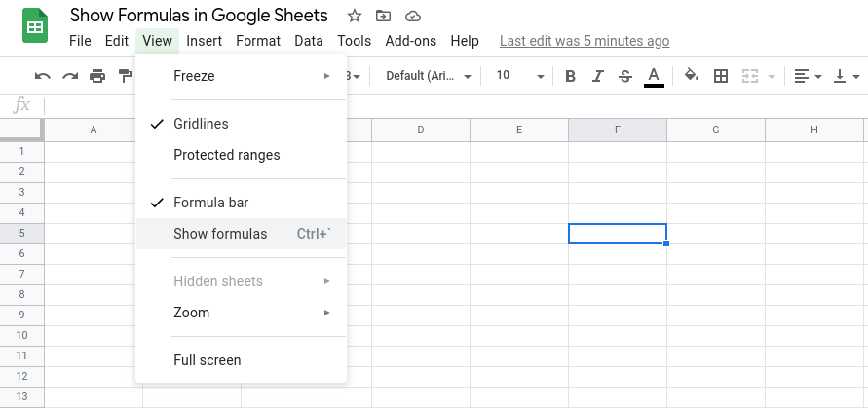Click the Print icon
The image size is (868, 408).
point(97,76)
